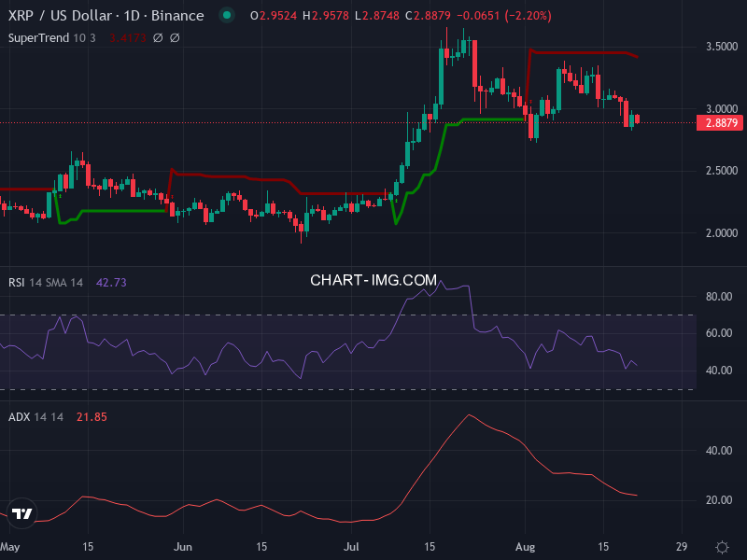Click the open price O2.9524
The image size is (747, 560).
(274, 16)
